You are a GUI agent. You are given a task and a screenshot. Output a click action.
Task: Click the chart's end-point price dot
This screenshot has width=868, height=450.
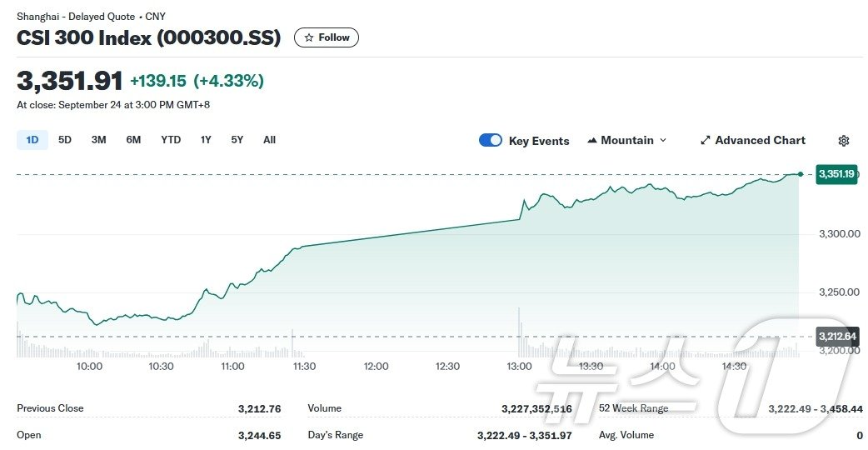tap(801, 174)
